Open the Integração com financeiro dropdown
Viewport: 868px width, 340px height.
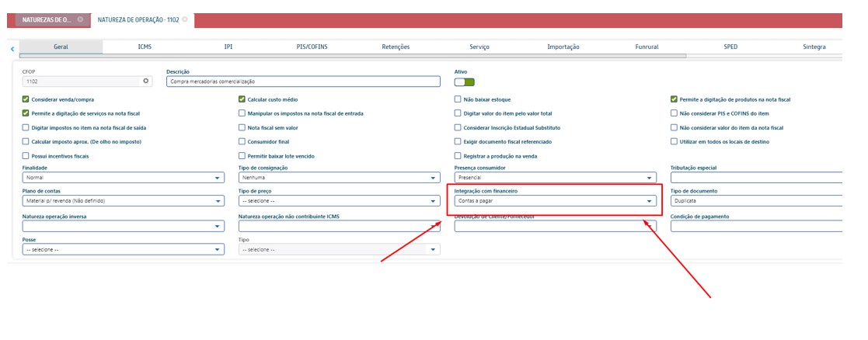pyautogui.click(x=649, y=201)
